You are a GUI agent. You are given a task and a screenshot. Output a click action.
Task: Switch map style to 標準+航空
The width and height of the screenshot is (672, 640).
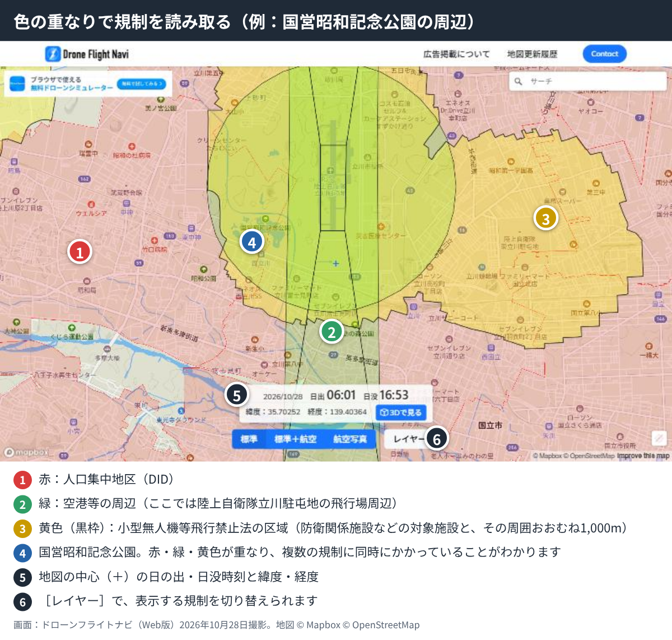pos(295,439)
